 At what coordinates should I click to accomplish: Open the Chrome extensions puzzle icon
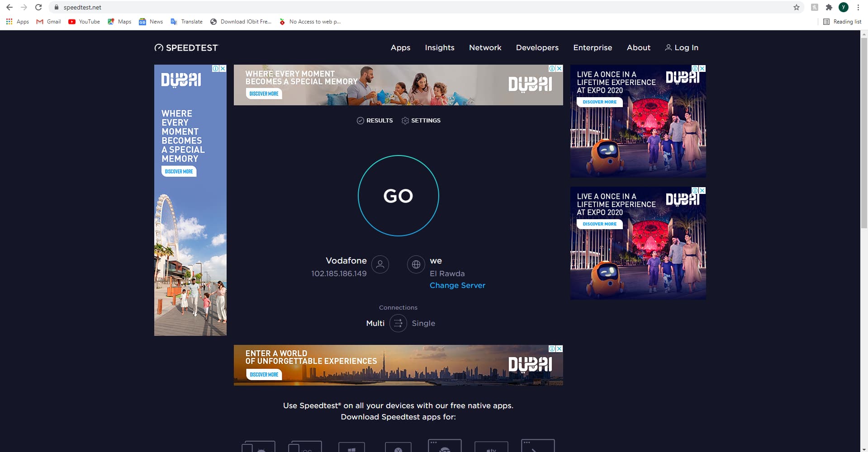point(829,7)
